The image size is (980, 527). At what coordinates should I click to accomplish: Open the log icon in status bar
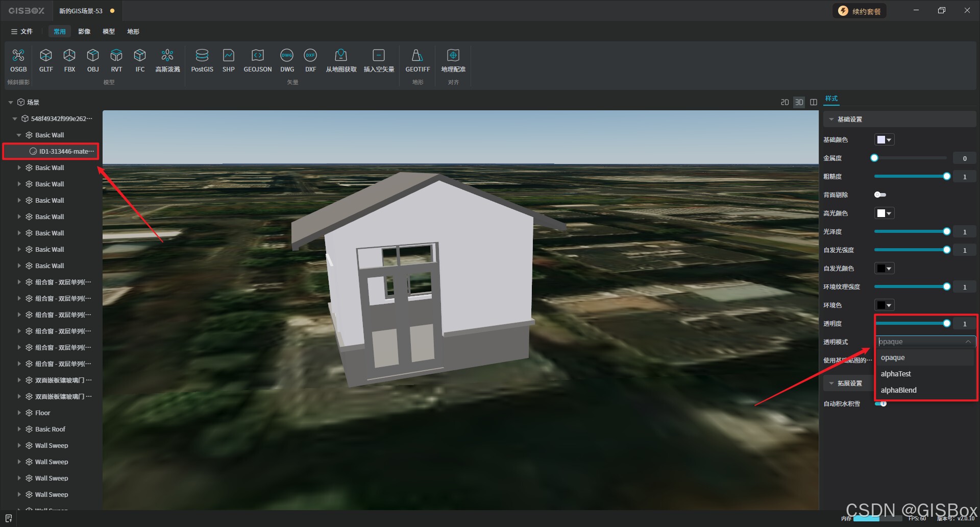point(9,518)
